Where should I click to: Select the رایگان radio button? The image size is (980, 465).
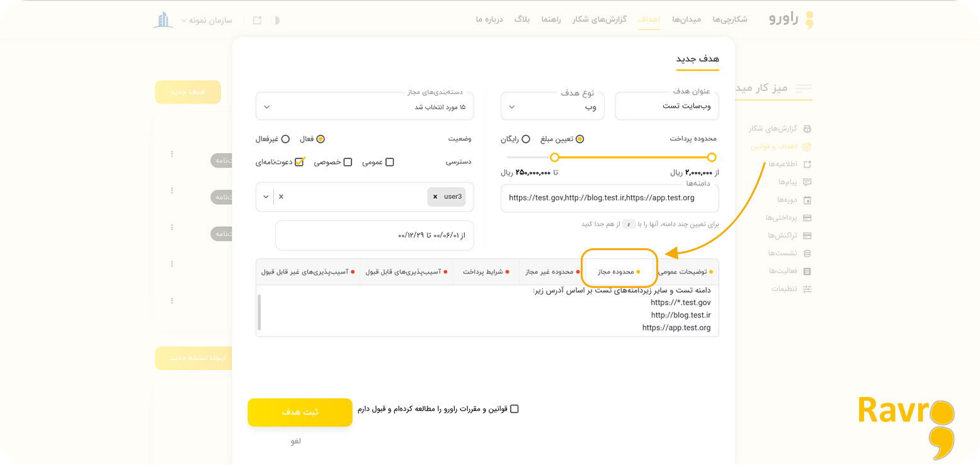pyautogui.click(x=526, y=139)
